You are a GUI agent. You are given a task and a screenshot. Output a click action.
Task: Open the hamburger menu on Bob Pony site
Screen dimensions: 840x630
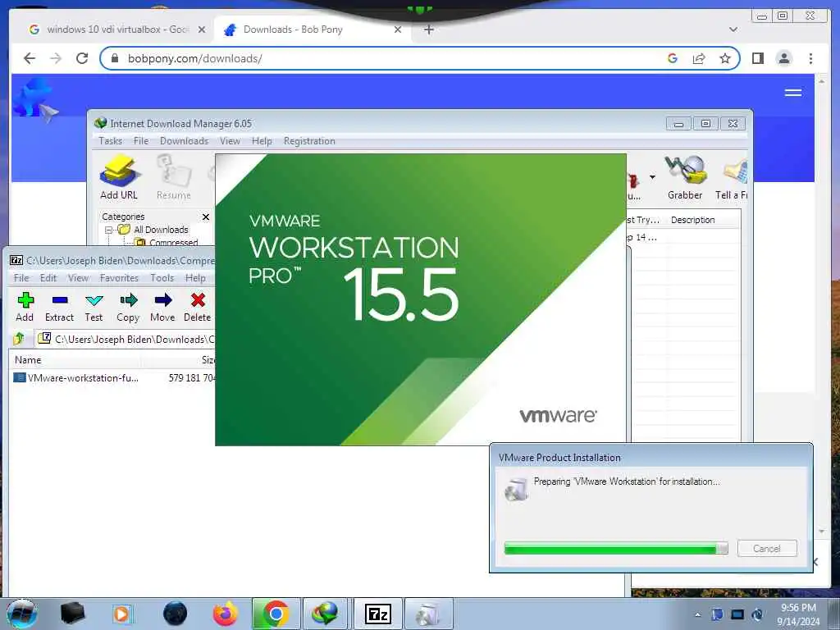[793, 93]
